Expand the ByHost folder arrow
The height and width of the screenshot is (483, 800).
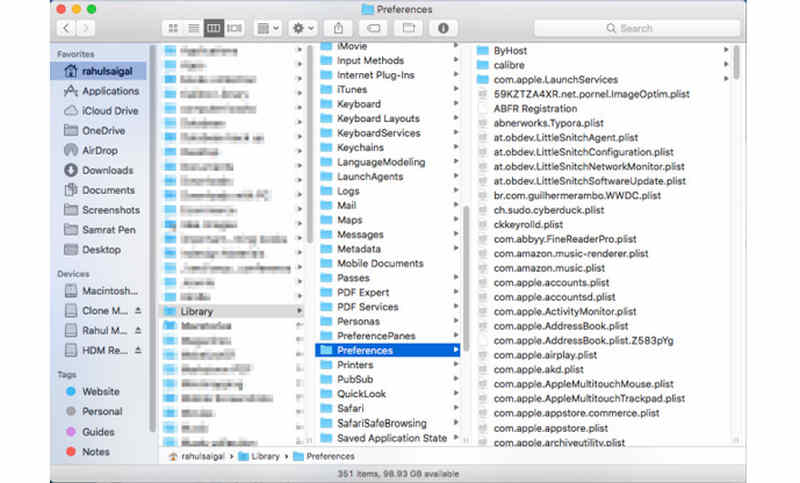click(x=726, y=50)
